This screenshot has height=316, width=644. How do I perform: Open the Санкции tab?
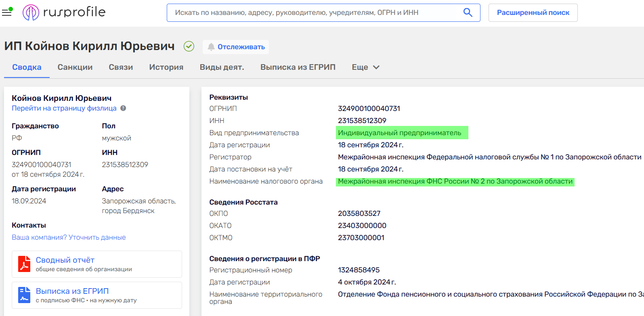coord(75,67)
